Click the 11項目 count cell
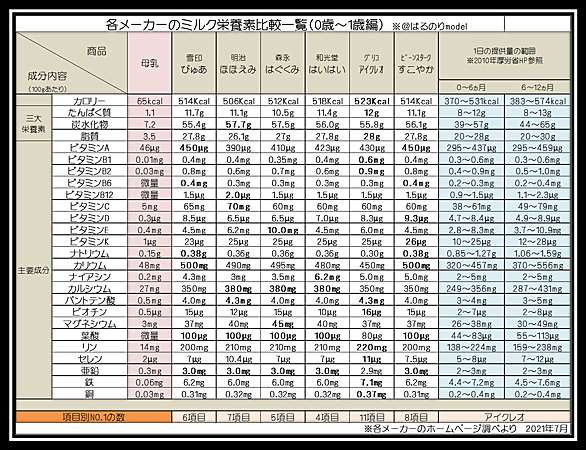Screen dimensions: 586x450 click(x=371, y=417)
